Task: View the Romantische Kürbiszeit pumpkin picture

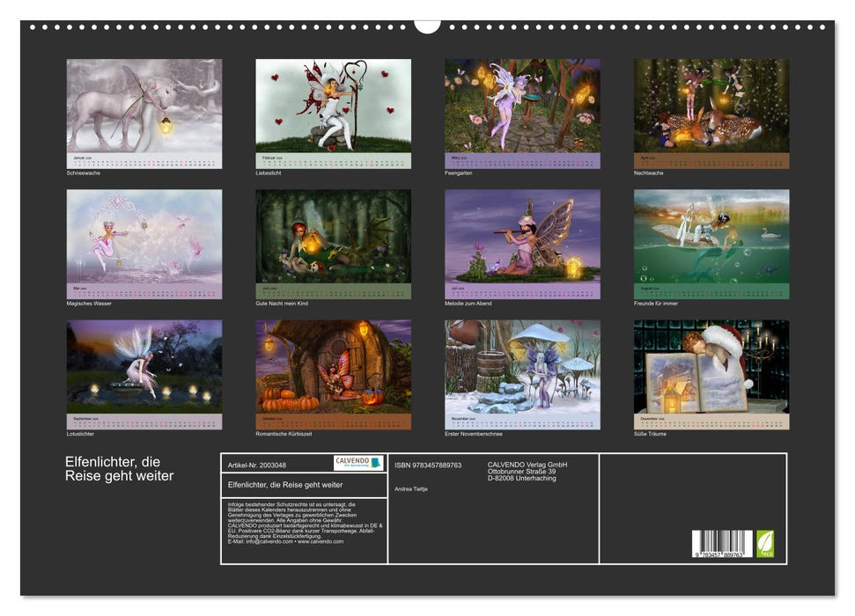Action: point(333,366)
